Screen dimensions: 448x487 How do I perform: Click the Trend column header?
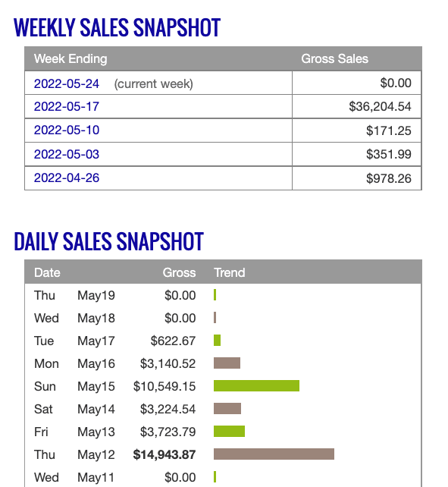point(230,272)
